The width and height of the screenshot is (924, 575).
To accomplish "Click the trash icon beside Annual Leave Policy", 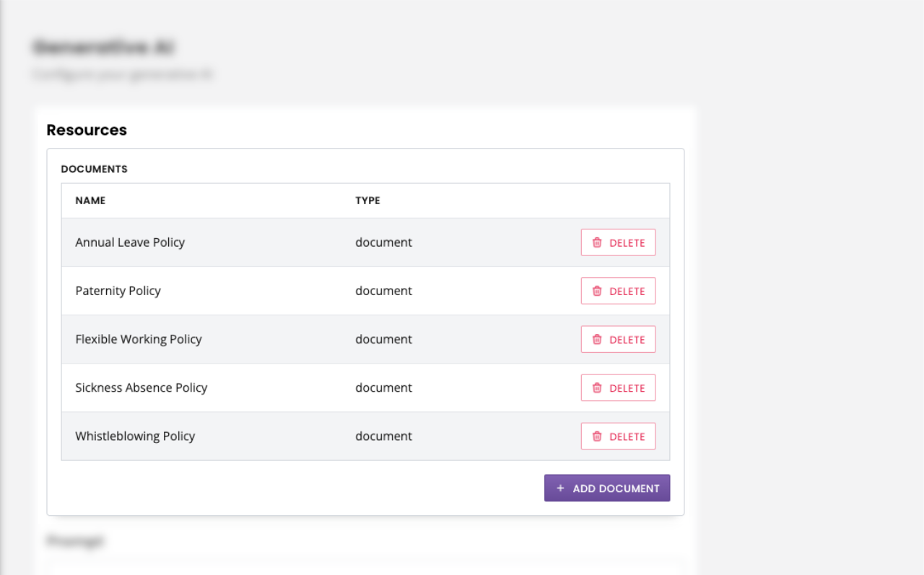I will [x=597, y=242].
